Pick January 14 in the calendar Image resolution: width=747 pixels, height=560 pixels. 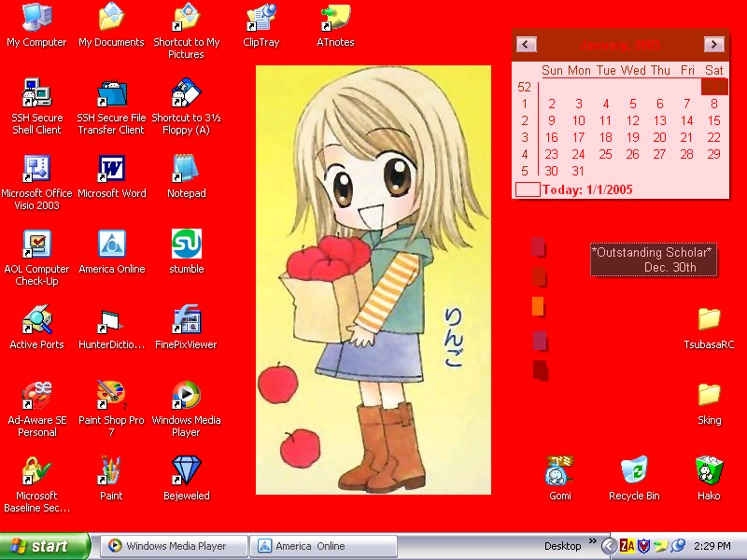click(686, 120)
